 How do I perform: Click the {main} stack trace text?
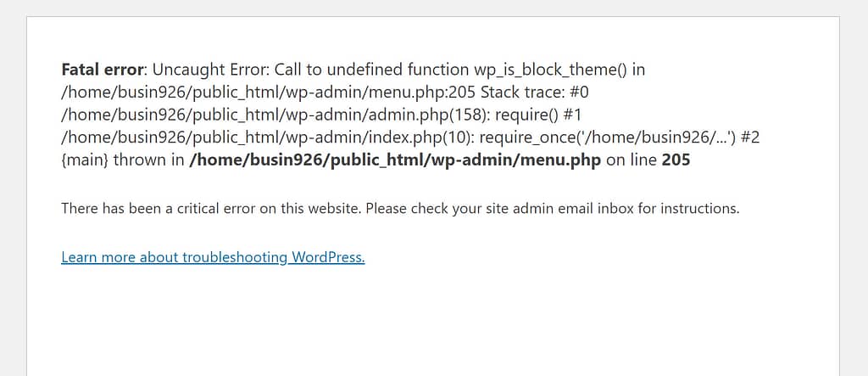click(x=85, y=160)
